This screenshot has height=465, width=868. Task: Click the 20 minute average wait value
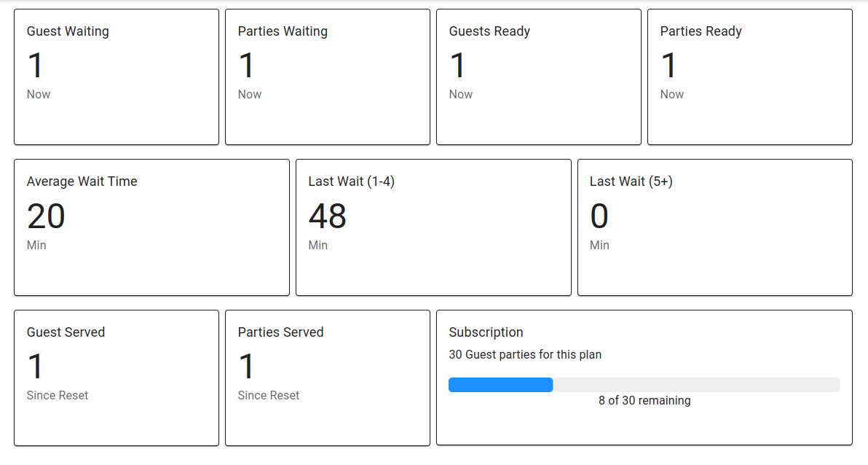click(x=46, y=216)
